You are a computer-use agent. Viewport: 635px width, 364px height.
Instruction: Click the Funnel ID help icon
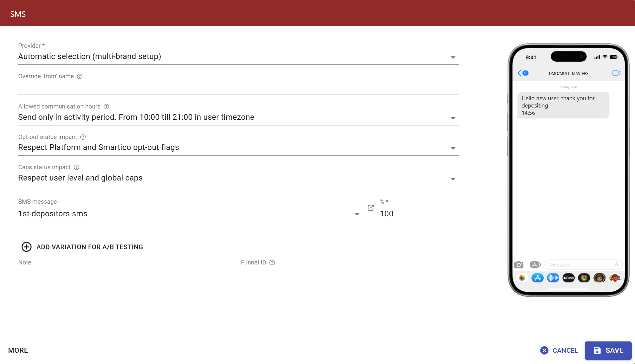coord(272,262)
